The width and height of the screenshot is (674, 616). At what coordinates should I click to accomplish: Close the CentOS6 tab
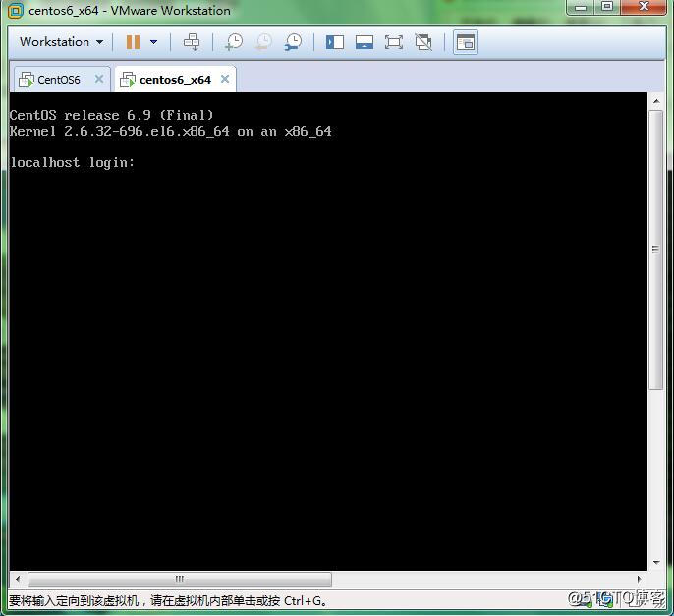[99, 79]
